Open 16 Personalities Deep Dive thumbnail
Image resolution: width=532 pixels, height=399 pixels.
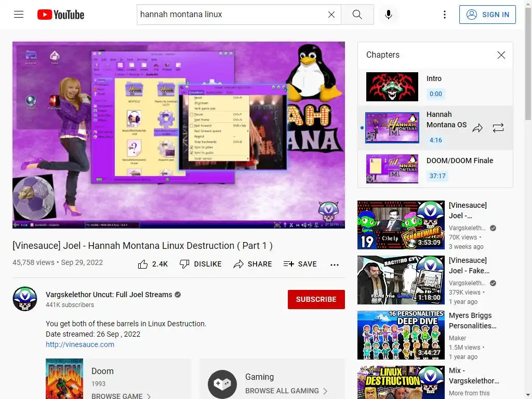(x=401, y=335)
